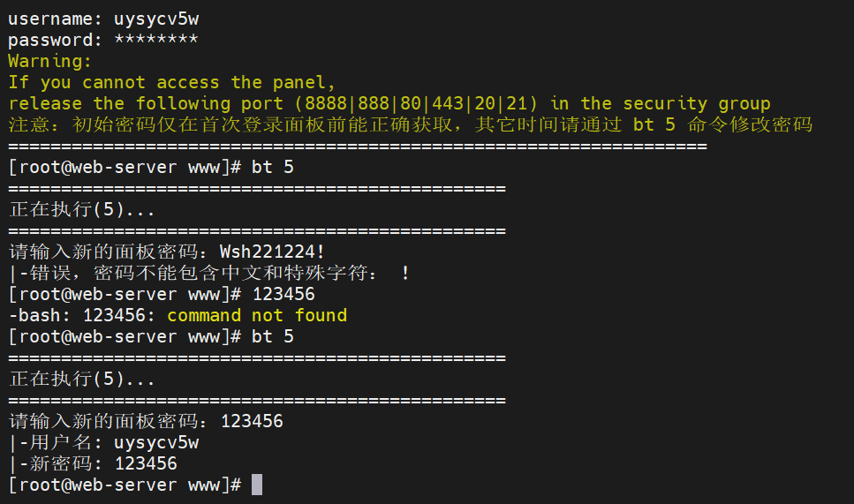Click the terminal cursor at the last prompt
The width and height of the screenshot is (854, 504).
click(x=257, y=485)
